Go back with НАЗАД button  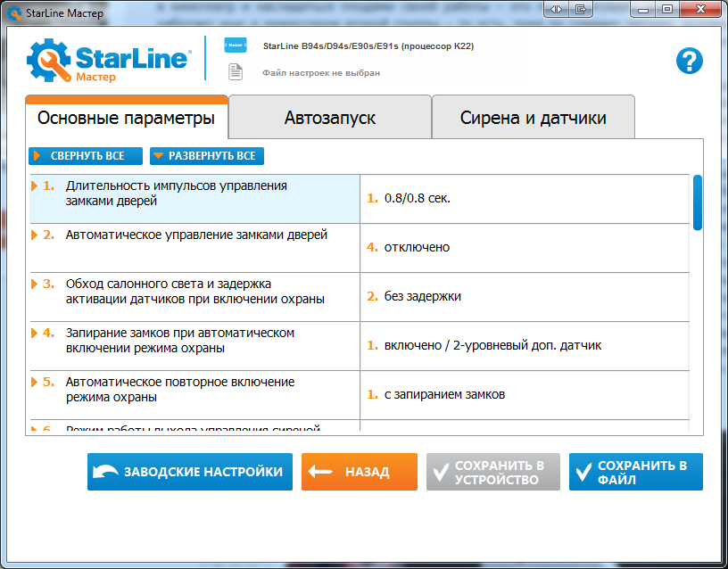click(360, 472)
